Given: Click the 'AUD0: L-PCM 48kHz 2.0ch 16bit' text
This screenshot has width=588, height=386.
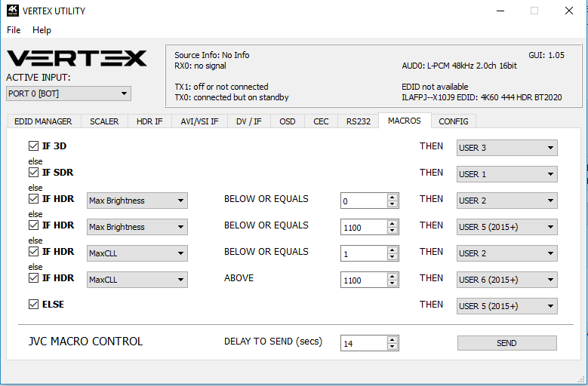Looking at the screenshot, I should click(x=460, y=66).
